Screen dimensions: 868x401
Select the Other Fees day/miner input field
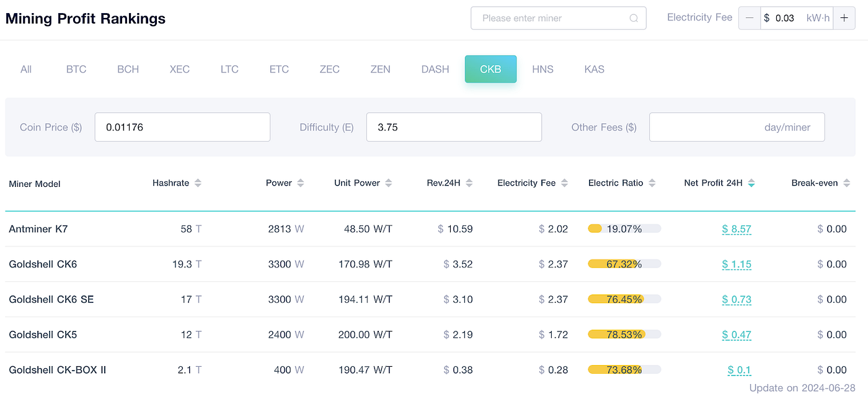pyautogui.click(x=737, y=127)
